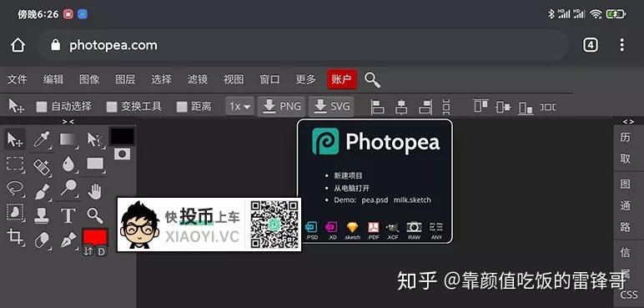644x308 pixels.
Task: Export as PNG button
Action: point(282,107)
